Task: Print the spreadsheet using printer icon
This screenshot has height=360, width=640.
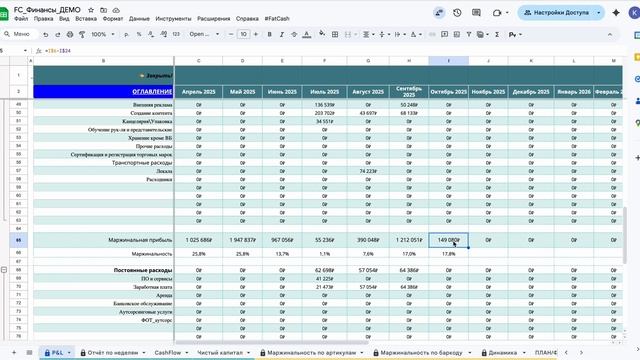Action: pos(70,35)
